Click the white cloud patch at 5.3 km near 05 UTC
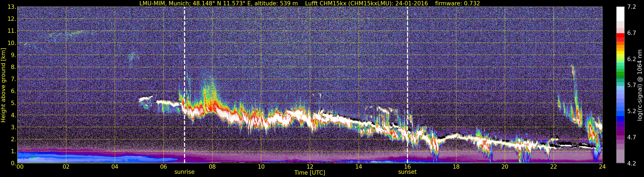The width and height of the screenshot is (644, 177). 146,99
